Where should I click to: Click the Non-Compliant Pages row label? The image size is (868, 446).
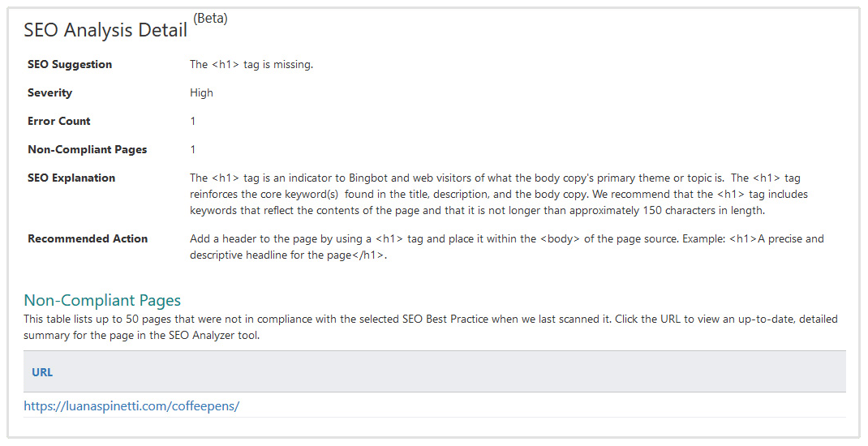pyautogui.click(x=88, y=149)
